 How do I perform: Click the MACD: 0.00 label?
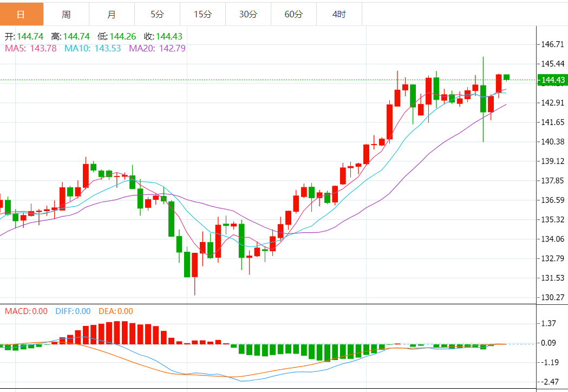(x=26, y=311)
